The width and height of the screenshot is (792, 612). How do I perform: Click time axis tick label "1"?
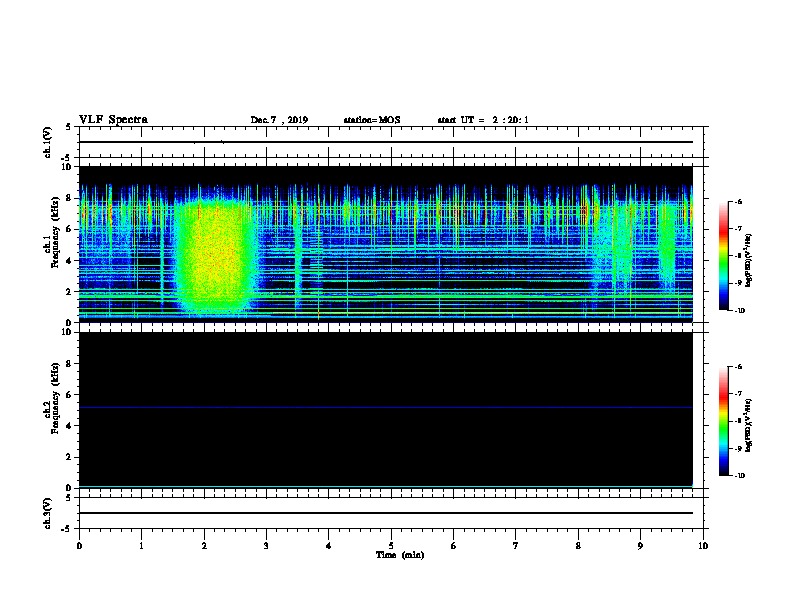[141, 546]
